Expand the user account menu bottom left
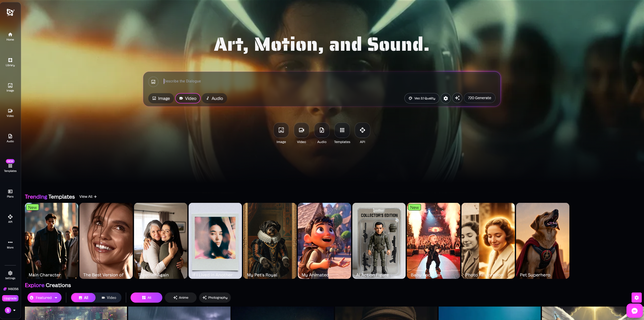This screenshot has height=320, width=644. 10,310
